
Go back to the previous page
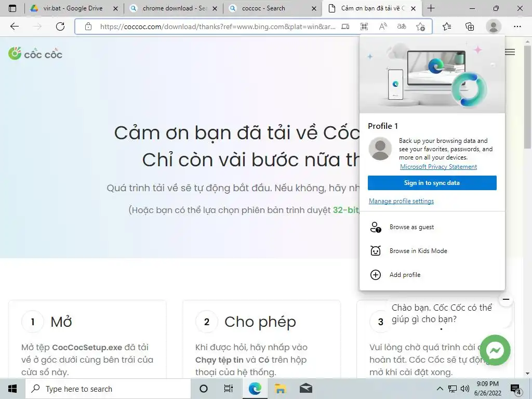pyautogui.click(x=14, y=26)
